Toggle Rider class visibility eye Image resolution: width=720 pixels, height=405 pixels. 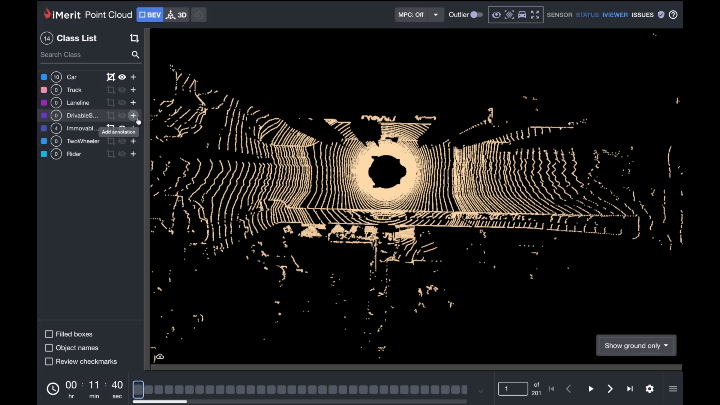[x=122, y=154]
